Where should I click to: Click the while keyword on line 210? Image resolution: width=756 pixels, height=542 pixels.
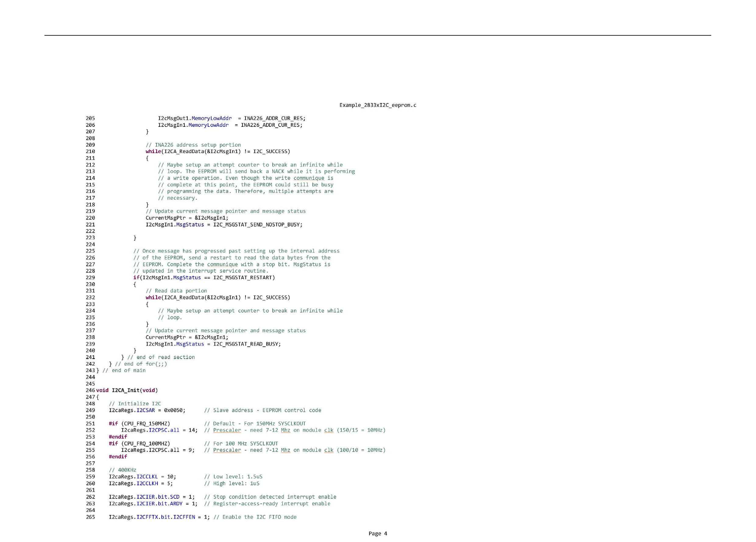153,152
